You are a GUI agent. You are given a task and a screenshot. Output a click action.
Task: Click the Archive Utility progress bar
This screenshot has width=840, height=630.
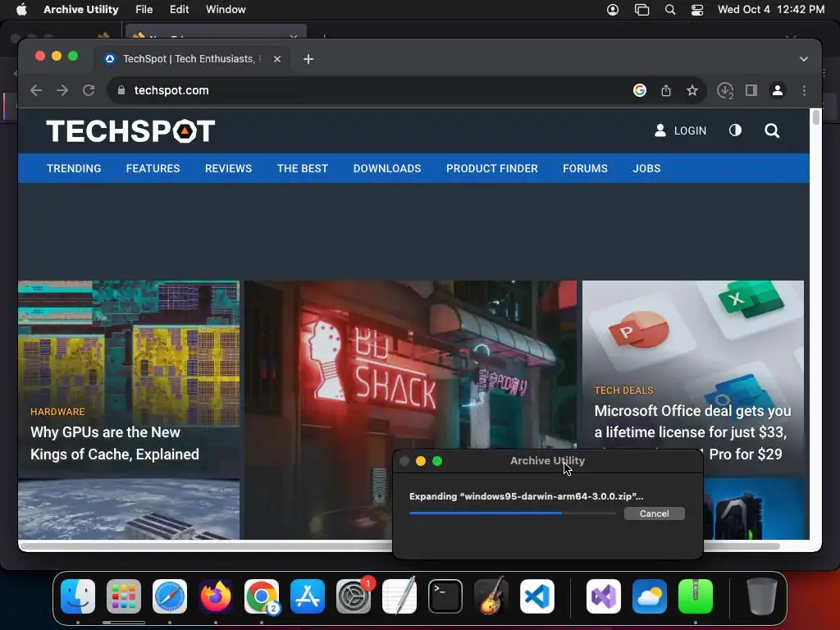click(513, 514)
